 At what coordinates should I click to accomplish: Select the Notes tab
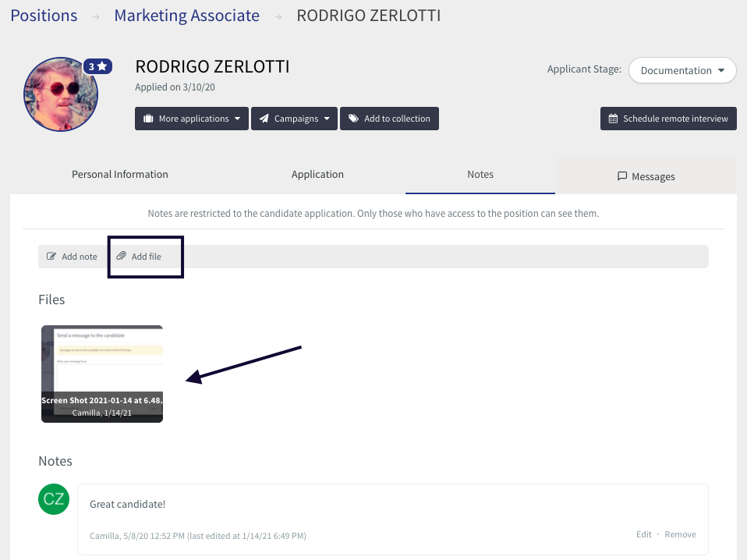pyautogui.click(x=480, y=175)
